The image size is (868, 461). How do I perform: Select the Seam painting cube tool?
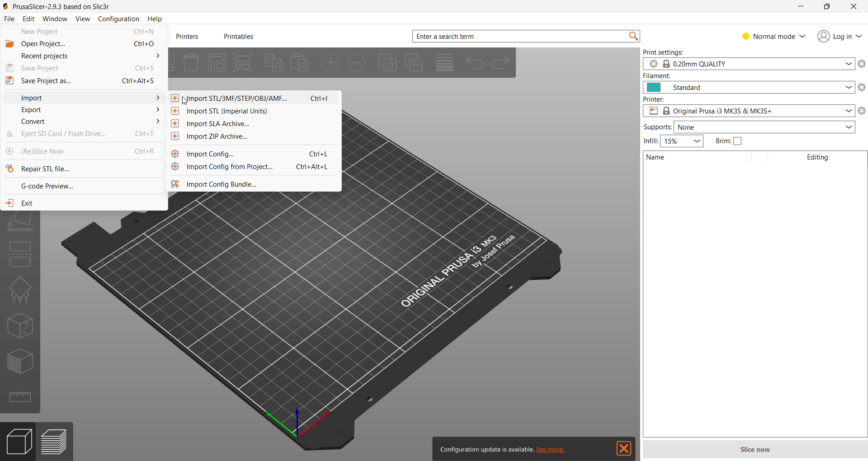pyautogui.click(x=20, y=326)
